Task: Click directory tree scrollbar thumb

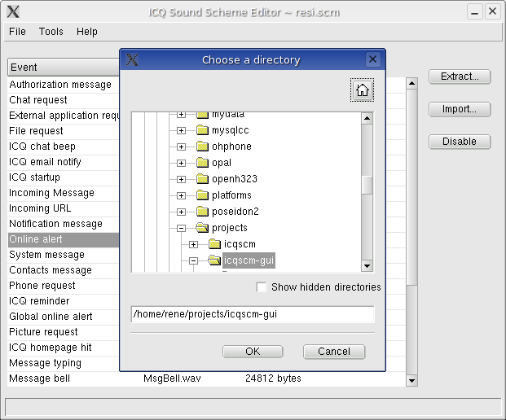Action: 367,185
